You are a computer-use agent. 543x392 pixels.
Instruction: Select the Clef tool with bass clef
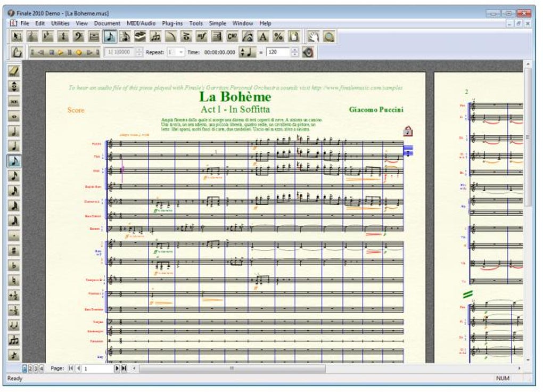(x=79, y=36)
